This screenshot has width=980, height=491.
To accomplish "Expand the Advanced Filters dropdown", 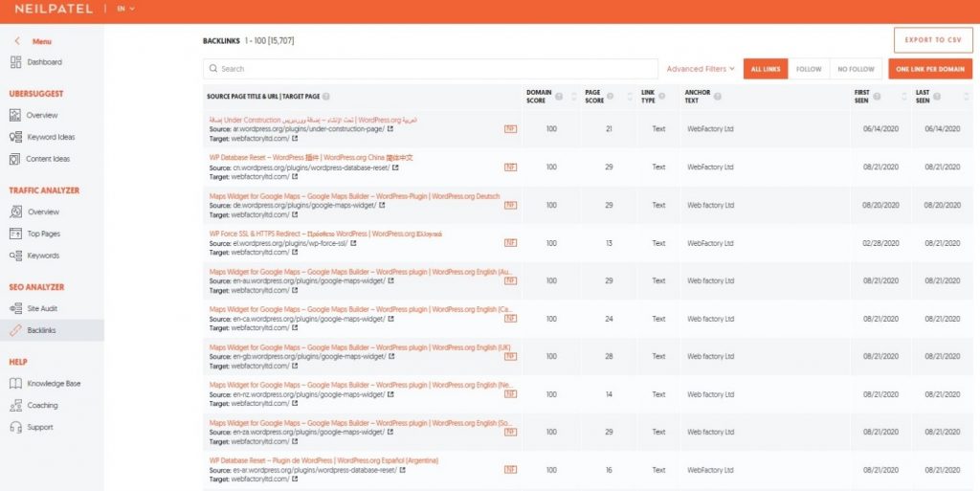I will [x=701, y=69].
